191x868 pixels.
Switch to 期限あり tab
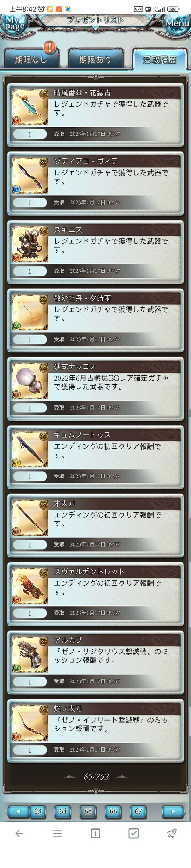coord(95,59)
